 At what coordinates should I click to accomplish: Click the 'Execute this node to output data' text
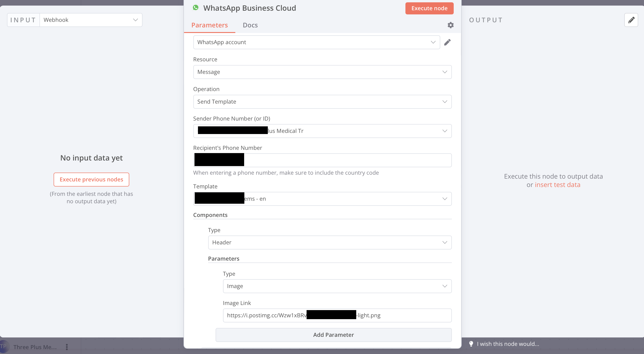point(553,176)
